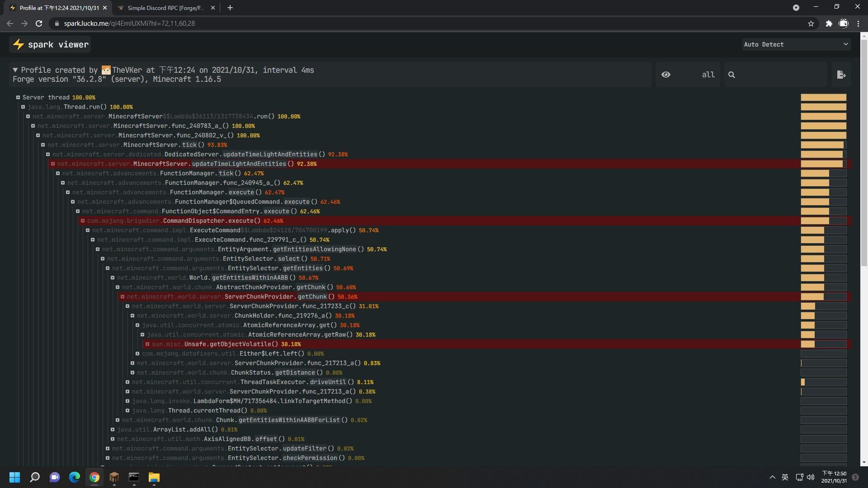Close the Simple Discord RPC tab

pos(213,8)
